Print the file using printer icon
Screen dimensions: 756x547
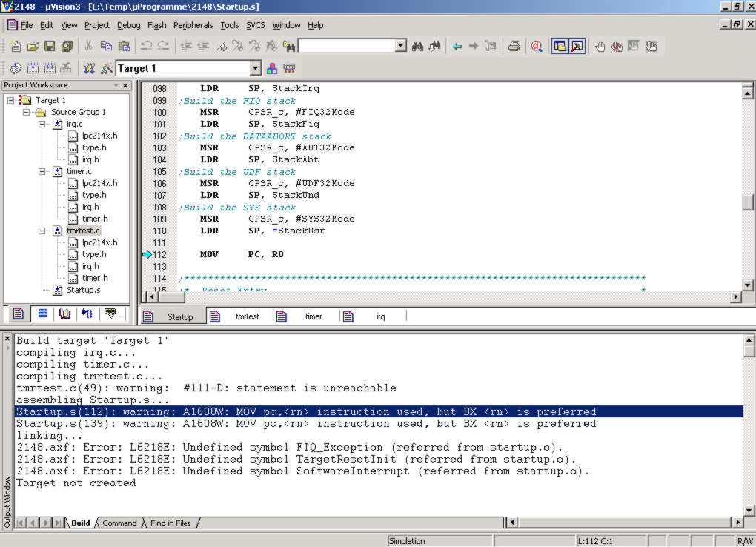click(x=514, y=46)
